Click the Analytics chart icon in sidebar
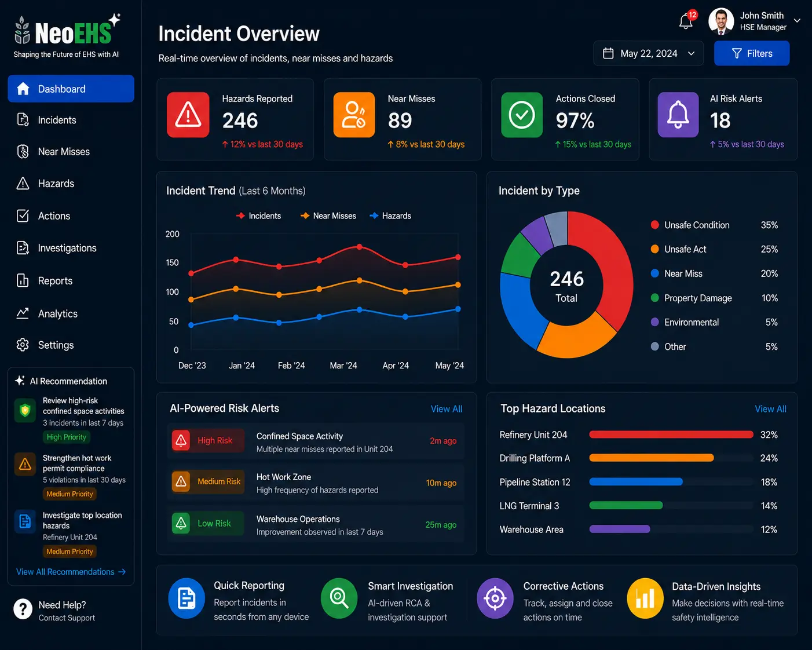This screenshot has width=812, height=650. pos(23,313)
